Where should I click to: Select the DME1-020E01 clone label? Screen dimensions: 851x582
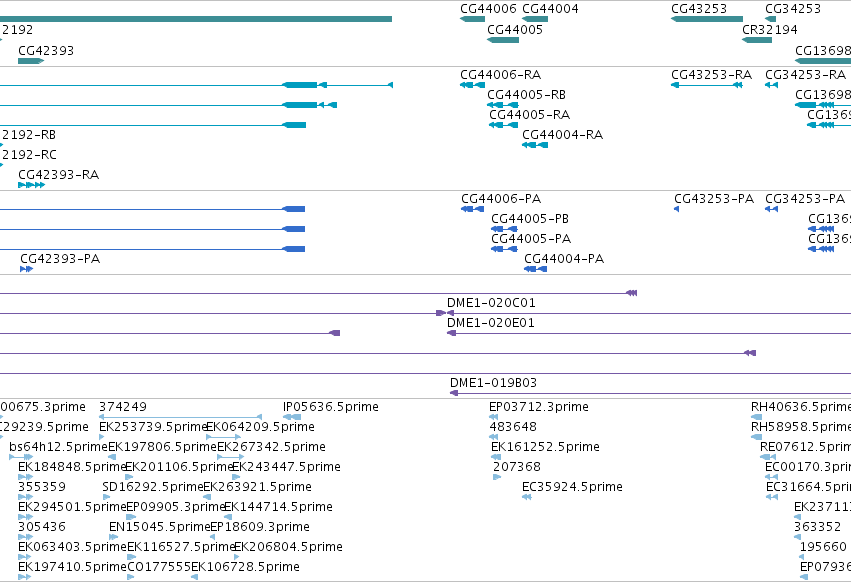pos(491,323)
